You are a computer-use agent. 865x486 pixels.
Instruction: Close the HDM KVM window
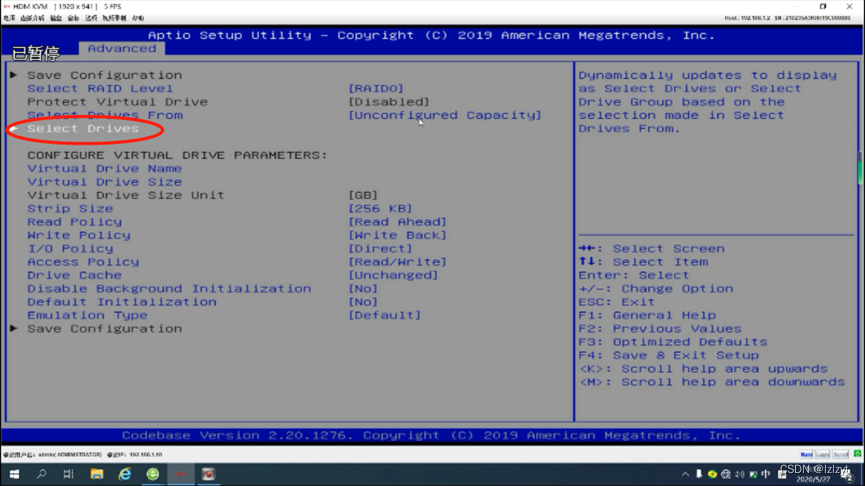[849, 7]
